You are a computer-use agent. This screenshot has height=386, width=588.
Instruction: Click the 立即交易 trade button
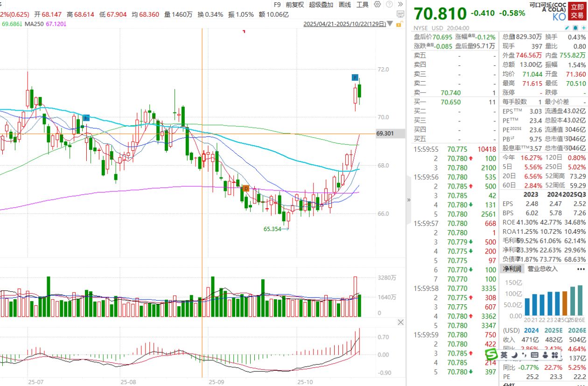(577, 11)
